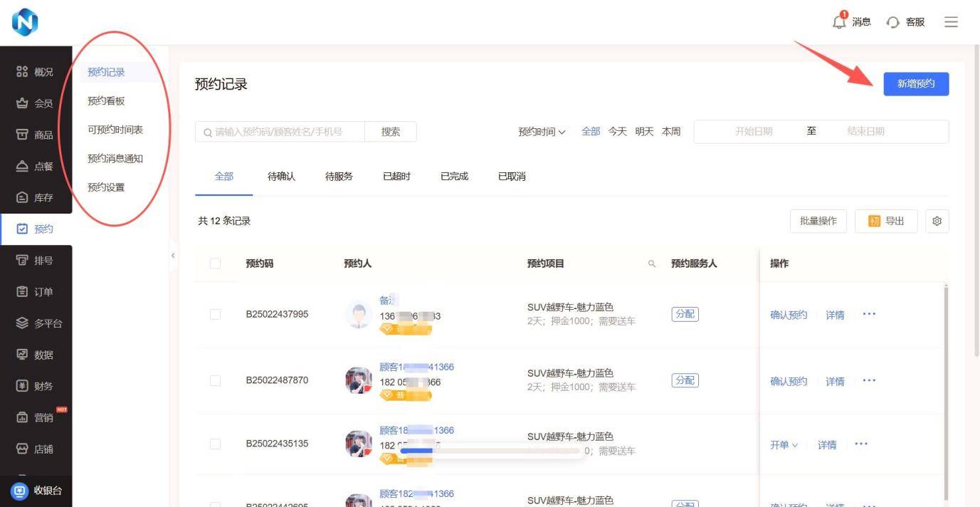This screenshot has height=507, width=980.
Task: Collapse the submenu panel with the side arrow
Action: point(173,255)
